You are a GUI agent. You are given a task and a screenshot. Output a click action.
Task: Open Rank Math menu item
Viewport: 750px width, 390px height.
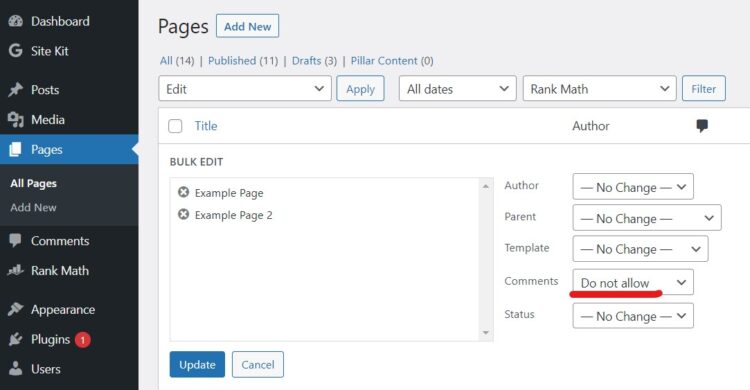coord(60,270)
